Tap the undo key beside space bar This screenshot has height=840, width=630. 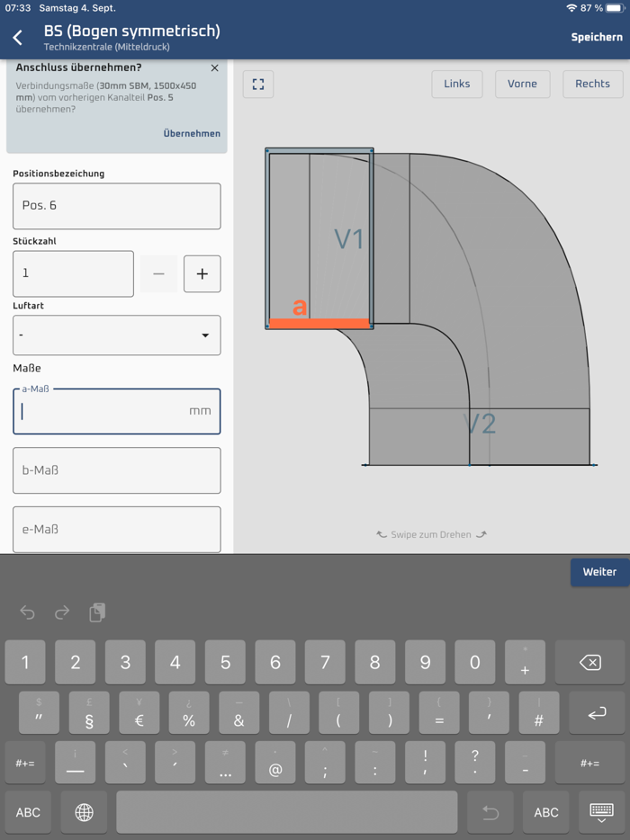tap(490, 812)
